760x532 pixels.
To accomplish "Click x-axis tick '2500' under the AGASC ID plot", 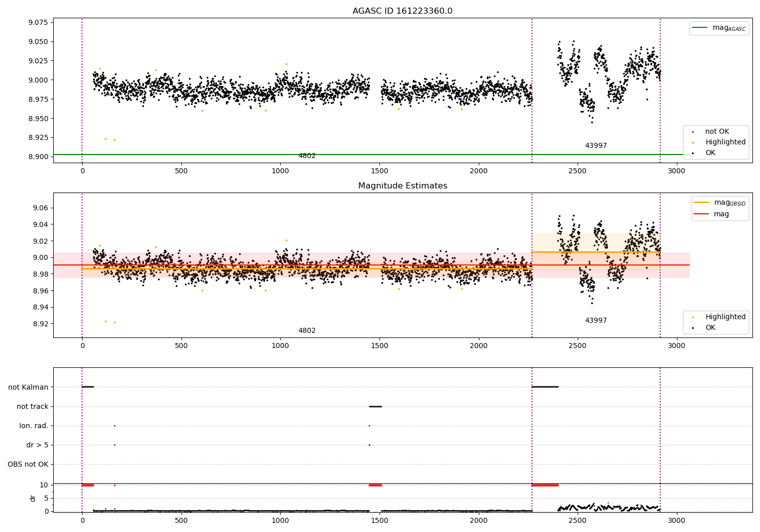I will click(578, 171).
